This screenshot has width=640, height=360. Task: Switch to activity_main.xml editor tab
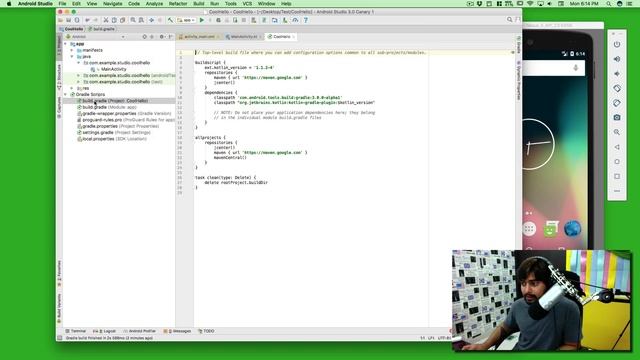click(199, 37)
